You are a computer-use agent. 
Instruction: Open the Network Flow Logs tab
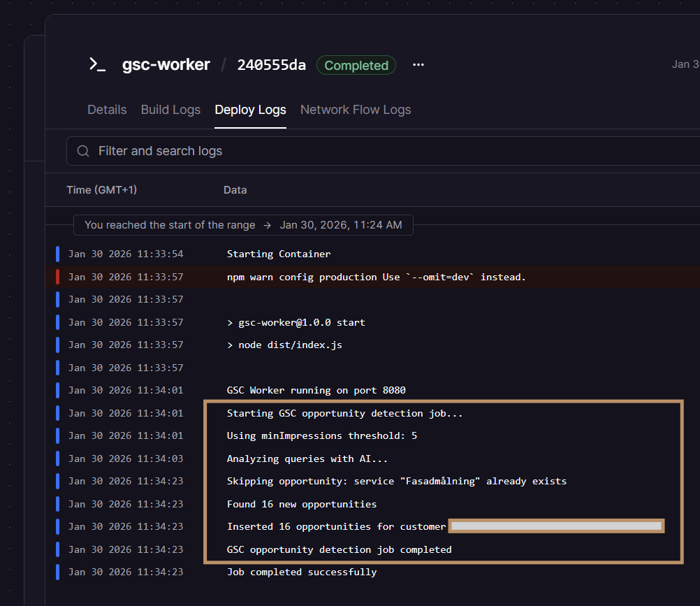click(356, 110)
